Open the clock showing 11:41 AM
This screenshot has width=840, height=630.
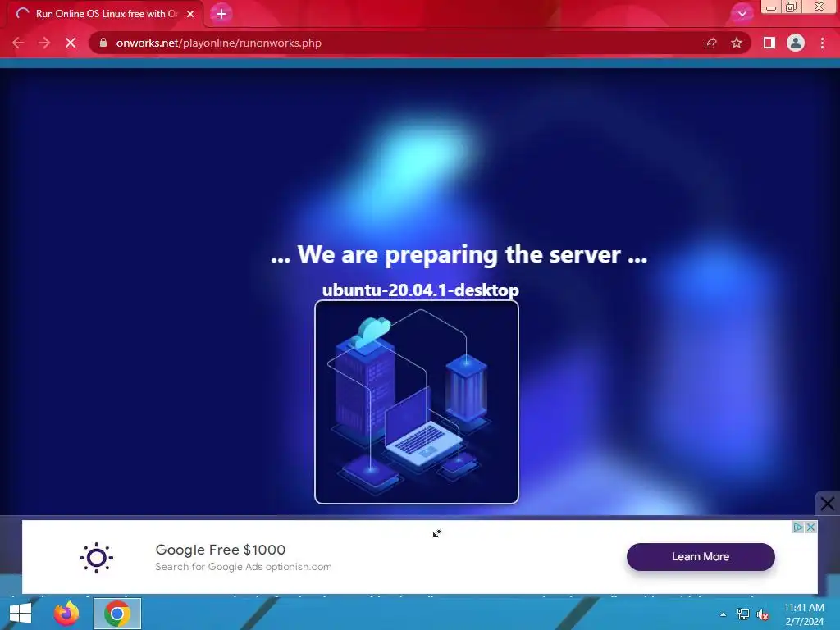(804, 614)
